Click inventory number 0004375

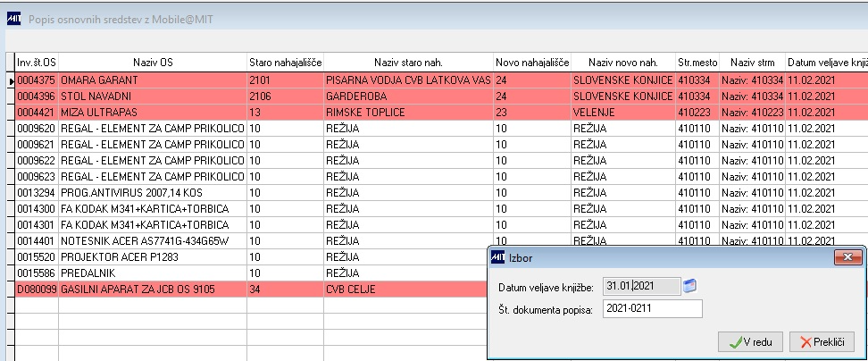tap(37, 80)
